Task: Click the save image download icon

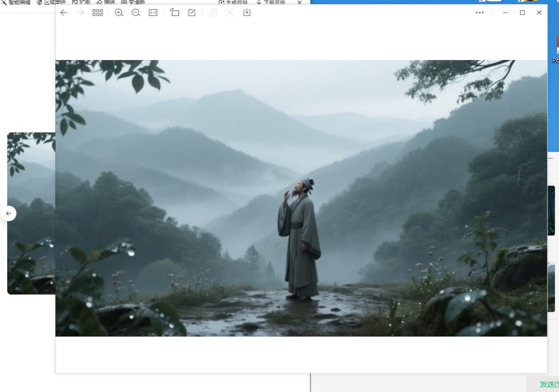Action: [247, 12]
